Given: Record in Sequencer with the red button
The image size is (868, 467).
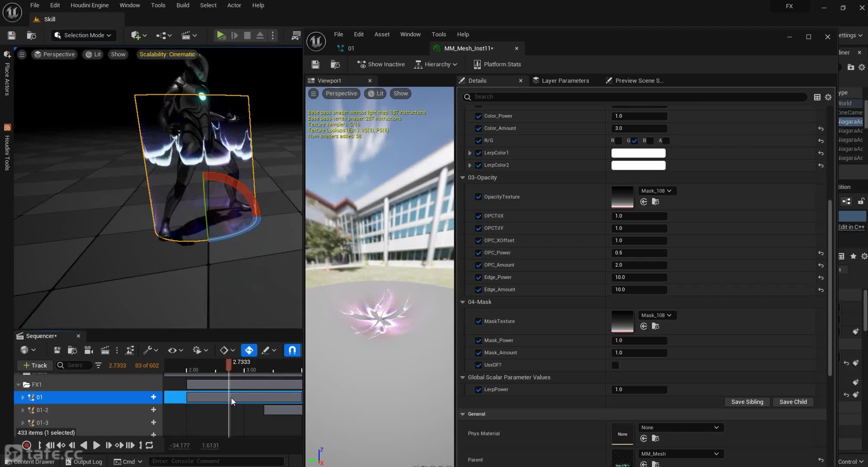Looking at the screenshot, I should coord(26,445).
